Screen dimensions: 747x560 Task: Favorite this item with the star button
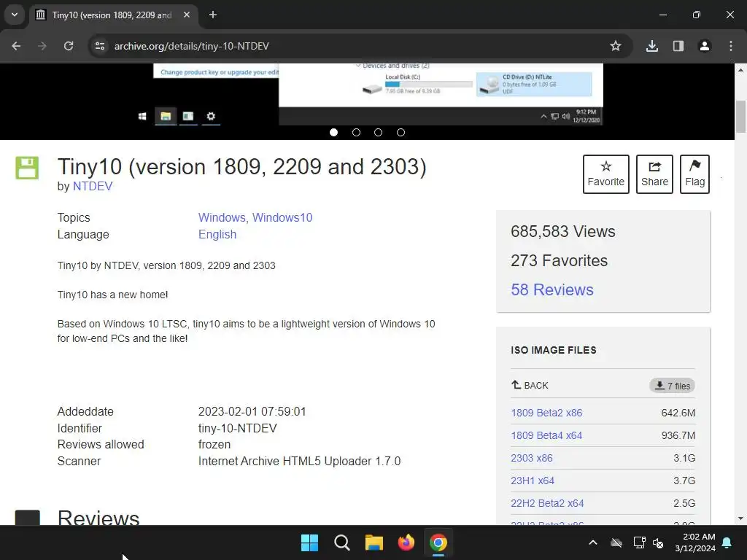point(606,174)
